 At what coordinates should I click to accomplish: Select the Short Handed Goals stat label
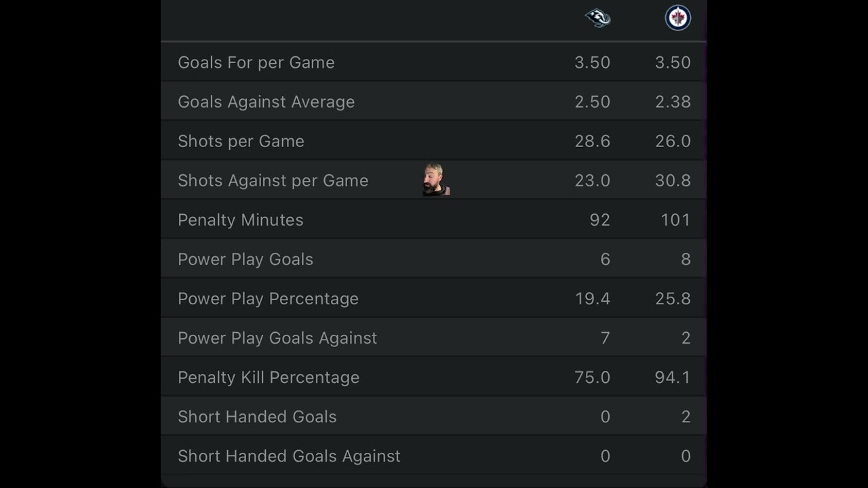257,417
